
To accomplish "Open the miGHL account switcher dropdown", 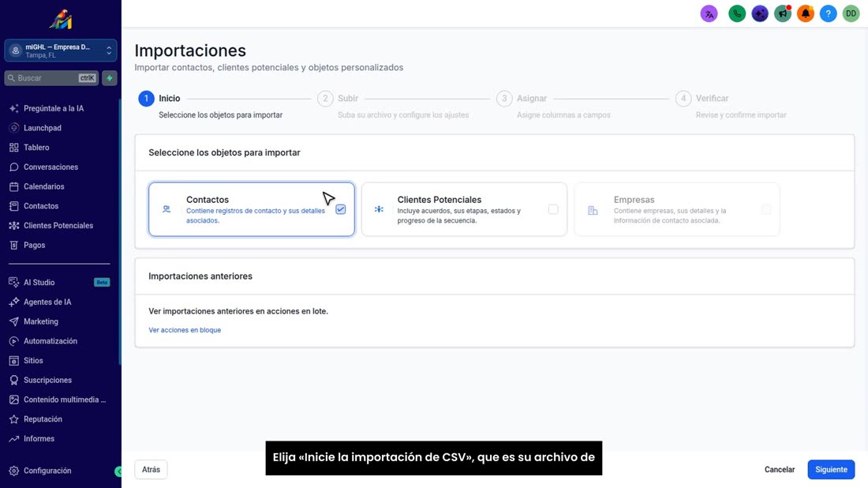I will pos(60,51).
